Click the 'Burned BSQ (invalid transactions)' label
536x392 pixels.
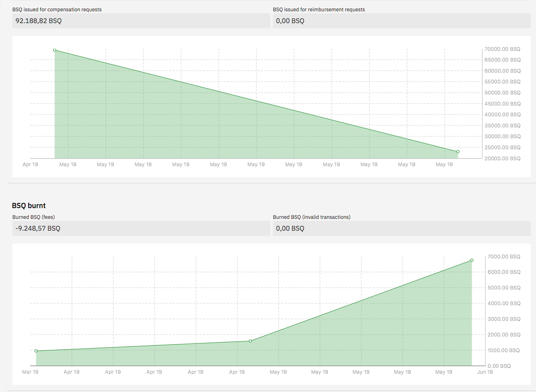[312, 217]
